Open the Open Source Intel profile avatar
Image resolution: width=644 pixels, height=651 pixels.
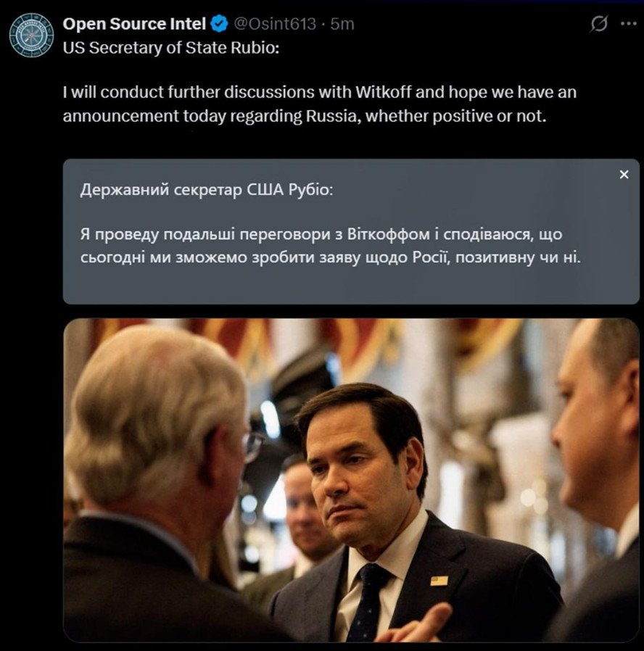pyautogui.click(x=31, y=34)
